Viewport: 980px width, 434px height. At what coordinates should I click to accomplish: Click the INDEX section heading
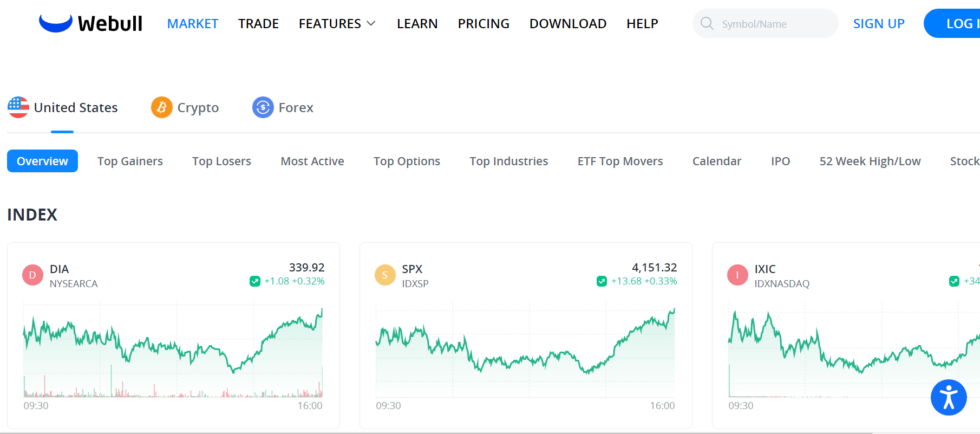click(32, 215)
